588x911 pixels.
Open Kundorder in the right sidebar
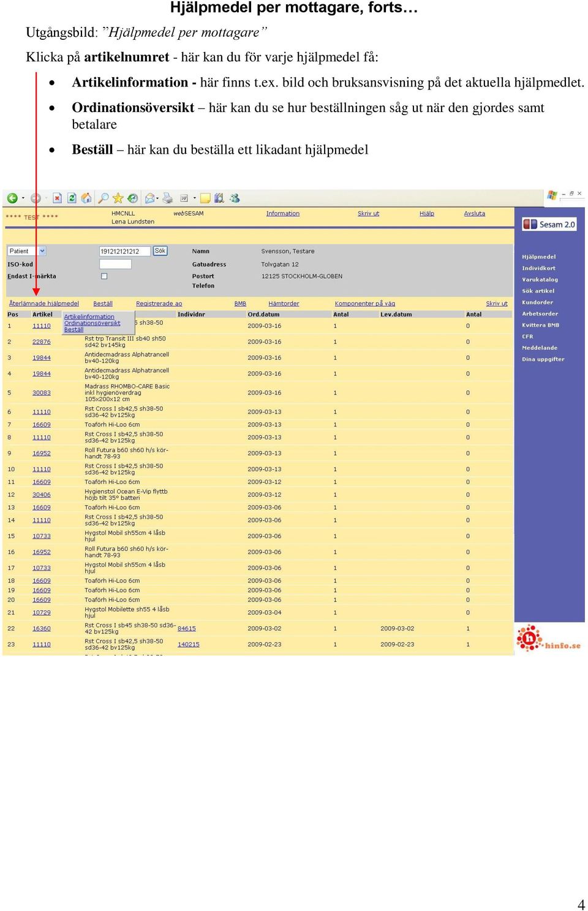point(538,302)
